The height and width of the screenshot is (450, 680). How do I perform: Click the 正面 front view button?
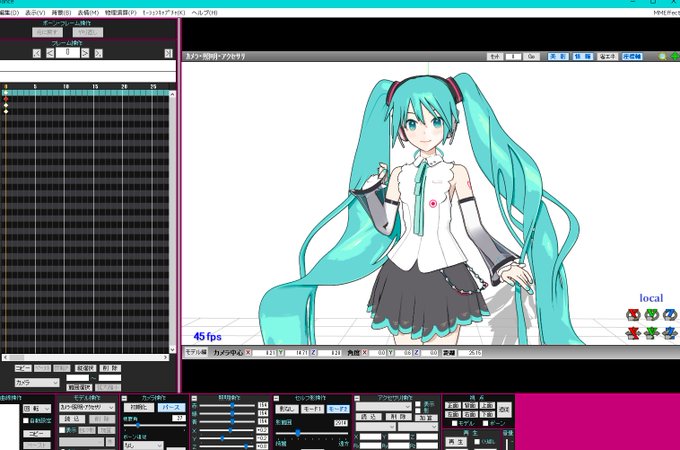(452, 405)
